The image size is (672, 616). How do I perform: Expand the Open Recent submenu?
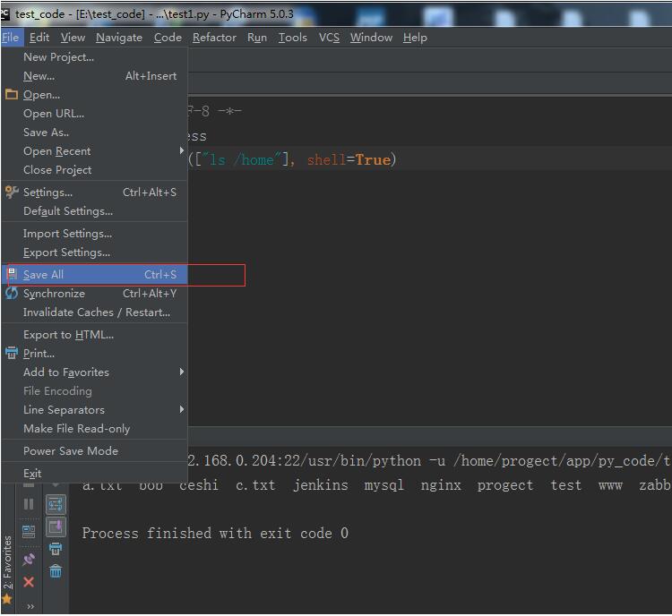click(57, 151)
